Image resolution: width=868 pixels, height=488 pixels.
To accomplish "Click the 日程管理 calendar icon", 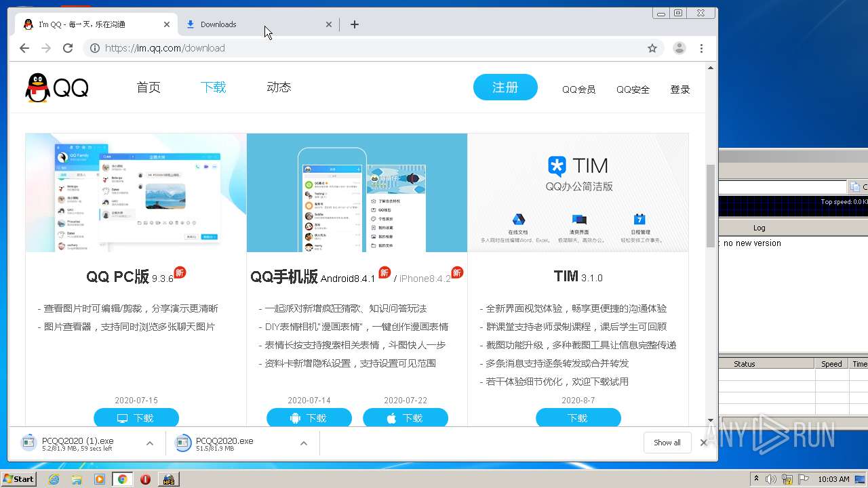I will click(639, 220).
